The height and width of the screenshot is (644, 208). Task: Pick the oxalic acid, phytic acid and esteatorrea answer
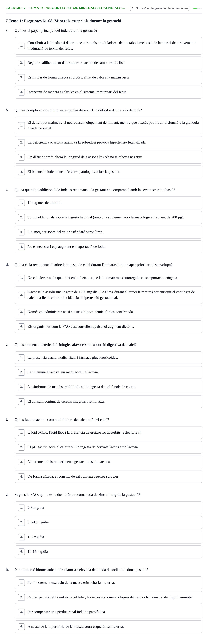pyautogui.click(x=108, y=433)
